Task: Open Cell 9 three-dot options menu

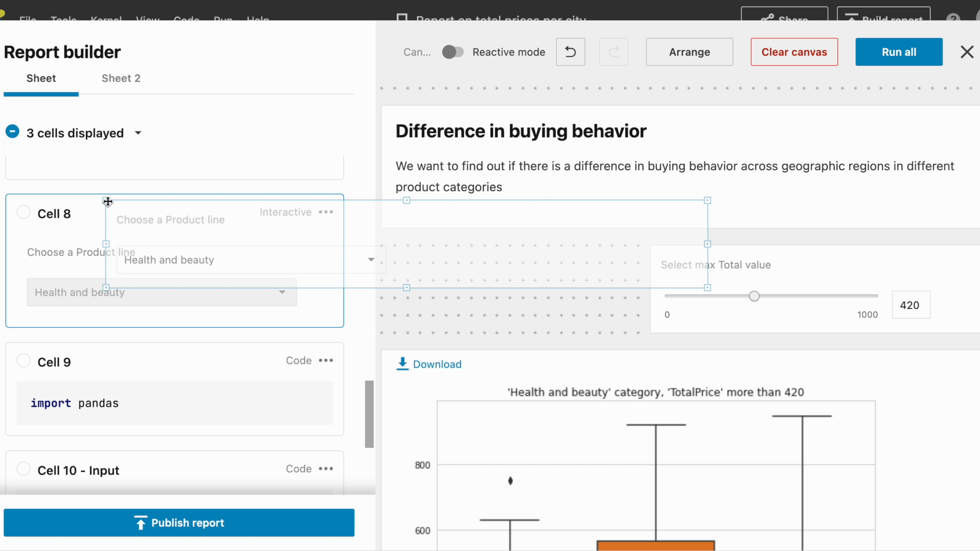Action: point(326,360)
